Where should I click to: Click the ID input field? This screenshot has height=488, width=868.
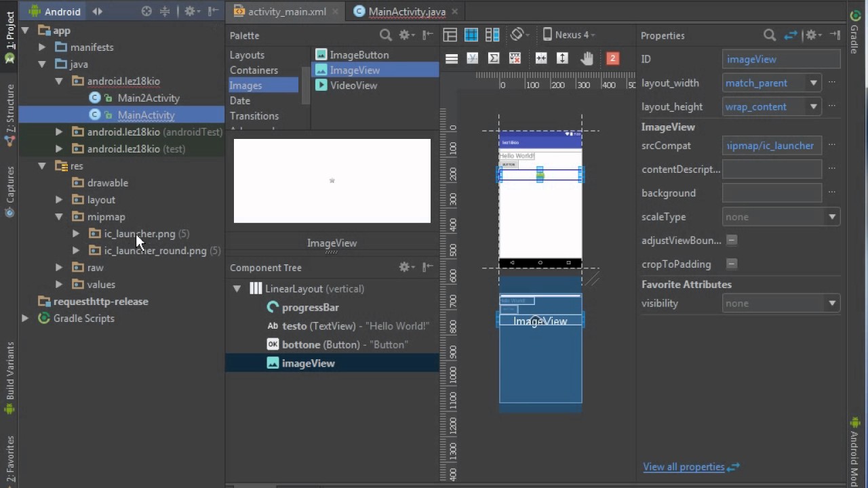tap(781, 59)
